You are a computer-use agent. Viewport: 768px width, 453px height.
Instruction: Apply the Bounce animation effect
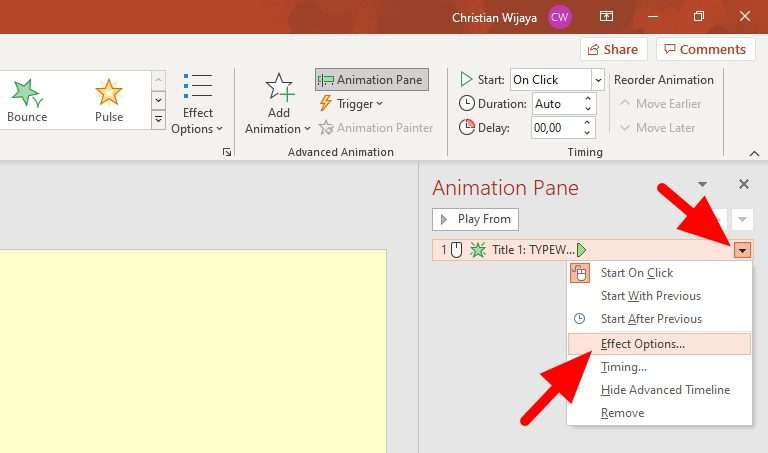coord(27,100)
